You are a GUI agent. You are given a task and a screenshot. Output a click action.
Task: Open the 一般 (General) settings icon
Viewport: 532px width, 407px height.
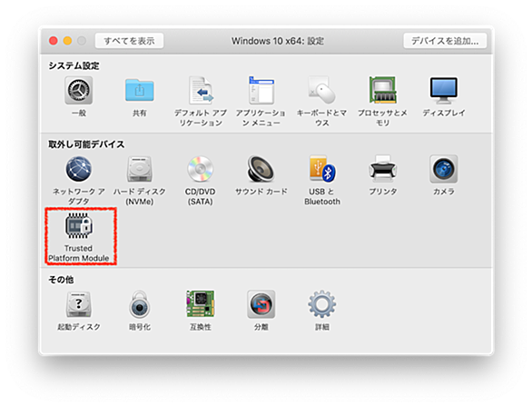(79, 90)
